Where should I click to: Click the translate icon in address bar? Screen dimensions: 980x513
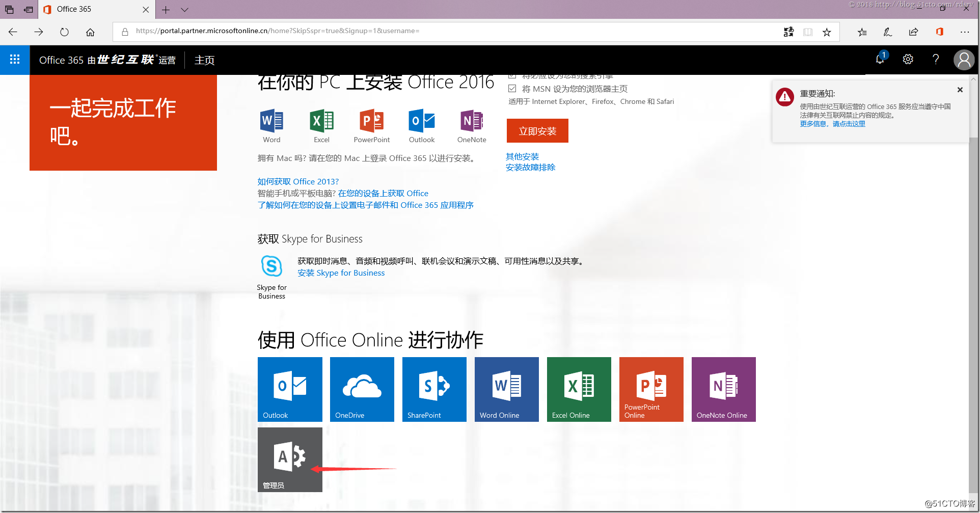click(788, 32)
